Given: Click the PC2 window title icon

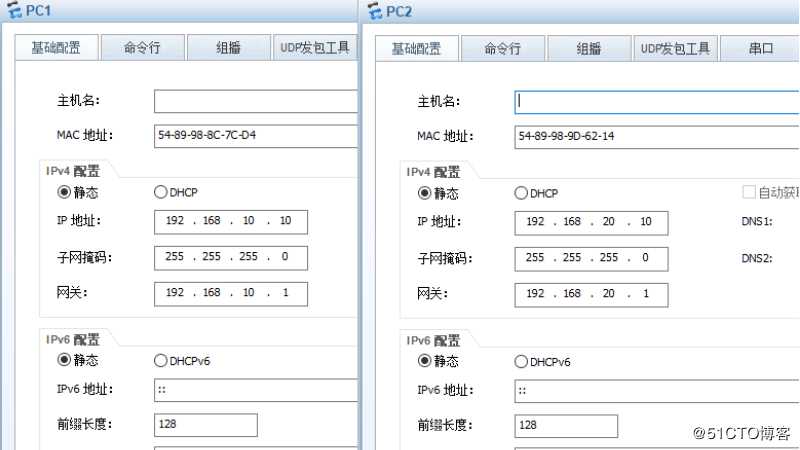Looking at the screenshot, I should pyautogui.click(x=375, y=11).
